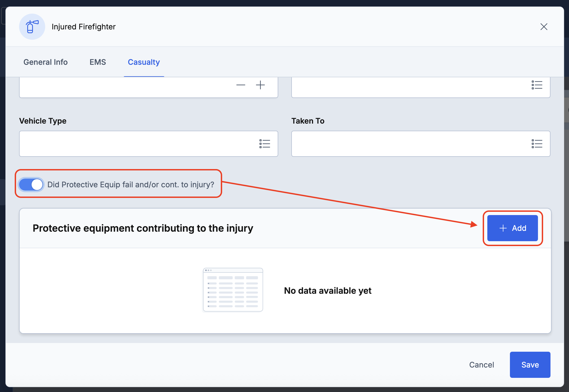Open Vehicle Type list icon
This screenshot has width=569, height=392.
tap(264, 144)
